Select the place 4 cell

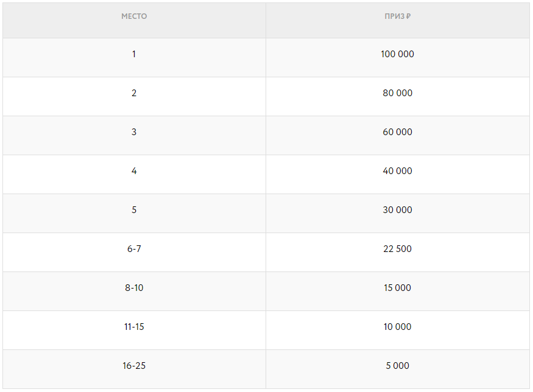134,171
